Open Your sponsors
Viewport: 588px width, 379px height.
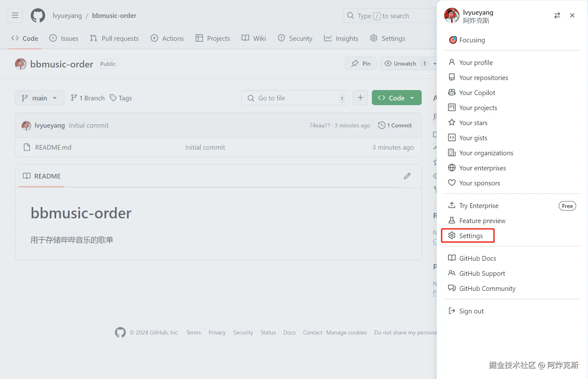pyautogui.click(x=512, y=183)
